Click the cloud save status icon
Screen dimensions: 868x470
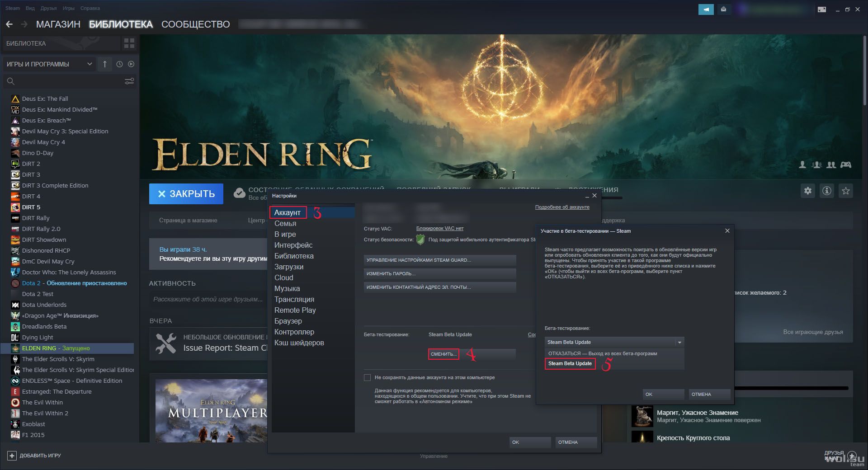(x=239, y=193)
